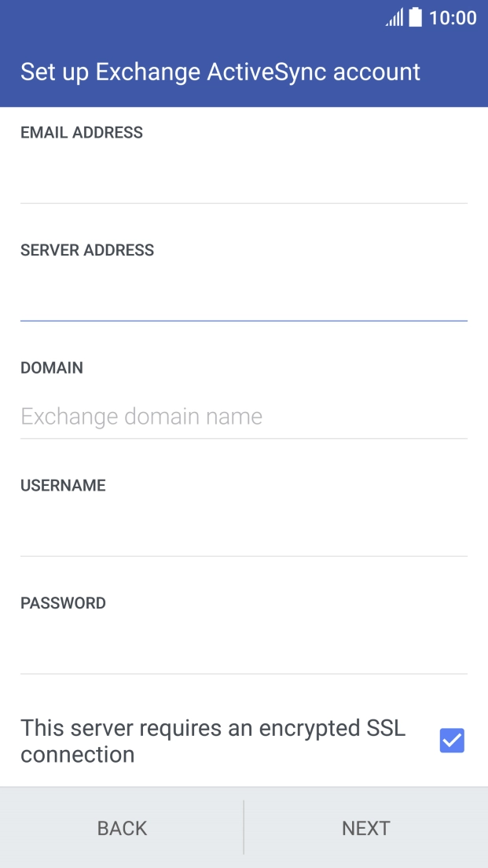Tap the signal strength icon
The height and width of the screenshot is (868, 488).
pos(394,18)
